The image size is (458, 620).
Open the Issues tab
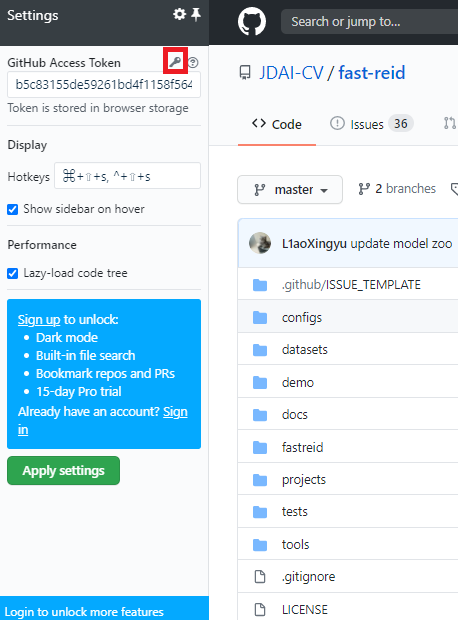click(x=372, y=124)
